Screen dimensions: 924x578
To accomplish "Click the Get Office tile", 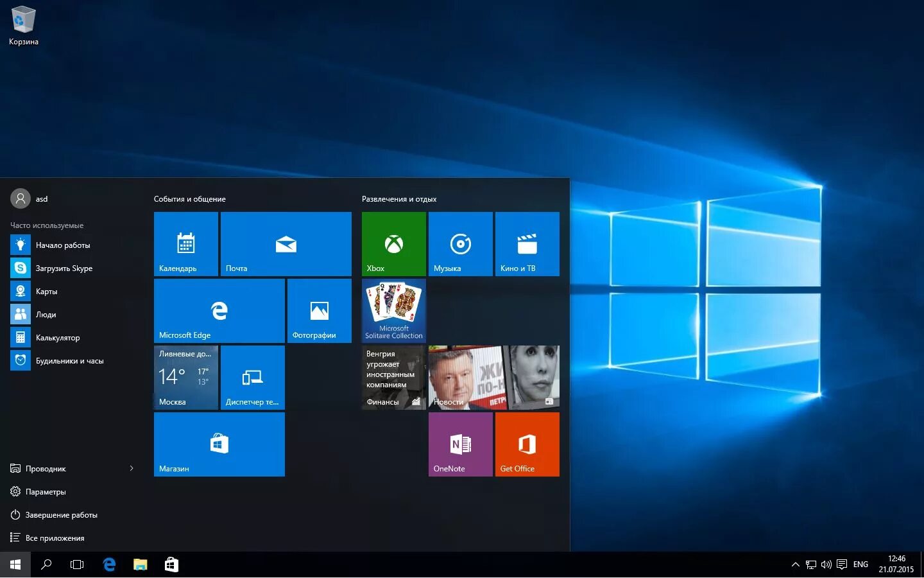I will [x=527, y=444].
